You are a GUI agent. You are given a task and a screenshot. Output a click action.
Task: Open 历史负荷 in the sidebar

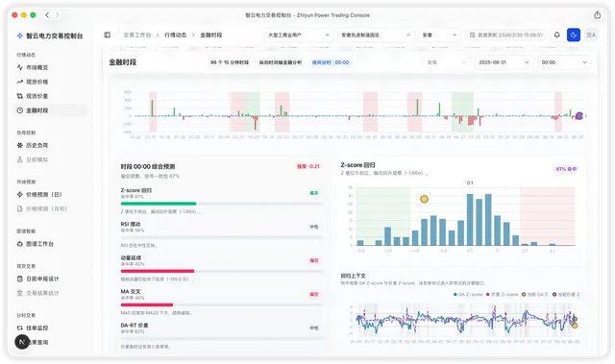50,145
